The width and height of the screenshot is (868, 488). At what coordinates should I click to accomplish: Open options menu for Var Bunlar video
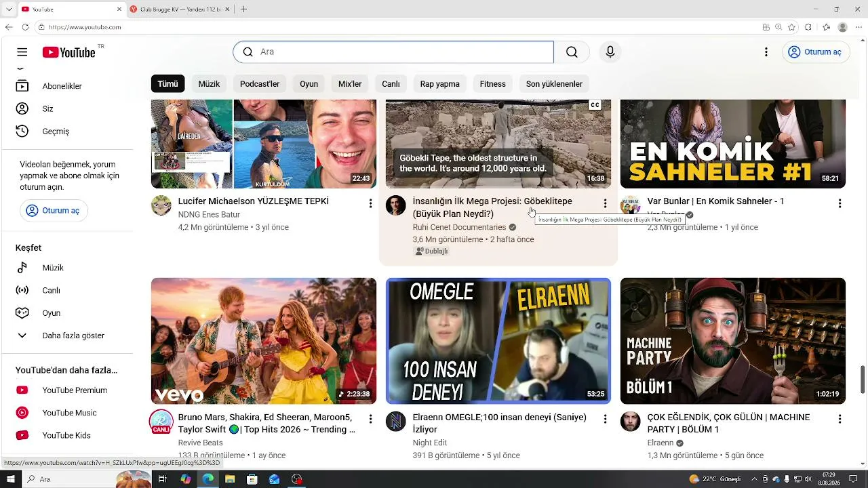click(x=840, y=203)
